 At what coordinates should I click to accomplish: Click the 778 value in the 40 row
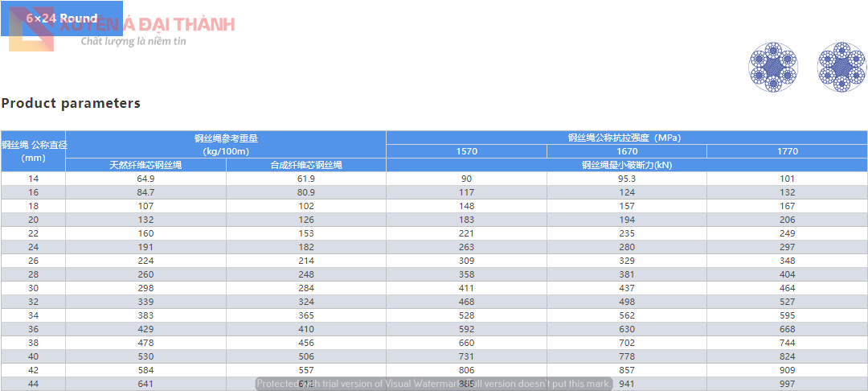click(627, 356)
